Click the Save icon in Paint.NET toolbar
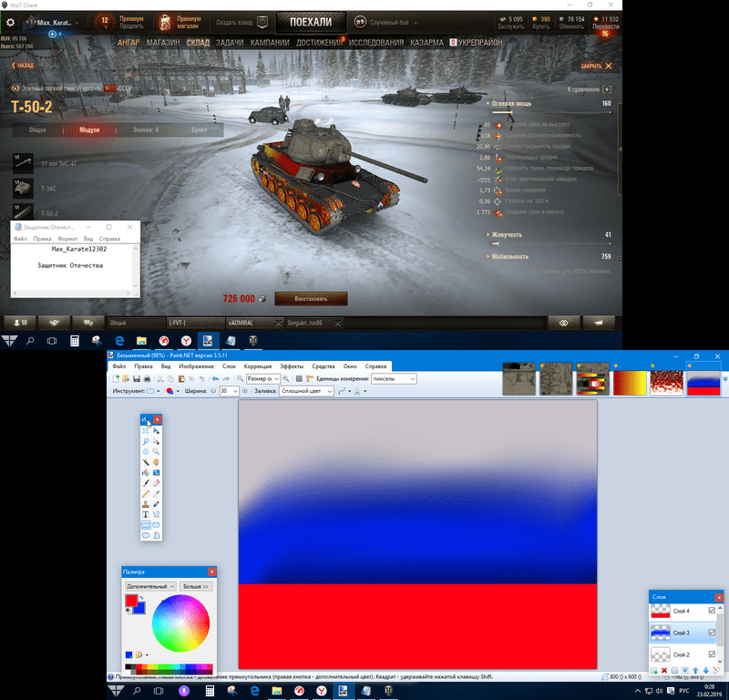Viewport: 729px width, 700px height. (137, 378)
